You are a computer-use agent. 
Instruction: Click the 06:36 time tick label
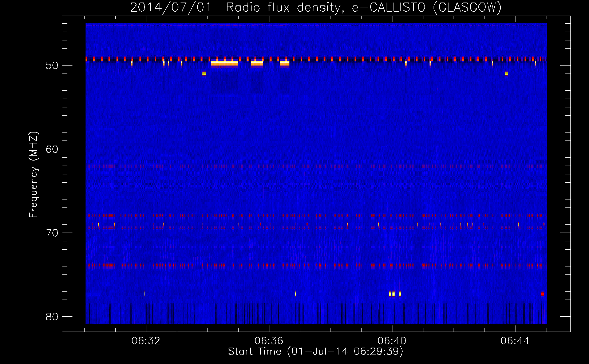[269, 341]
